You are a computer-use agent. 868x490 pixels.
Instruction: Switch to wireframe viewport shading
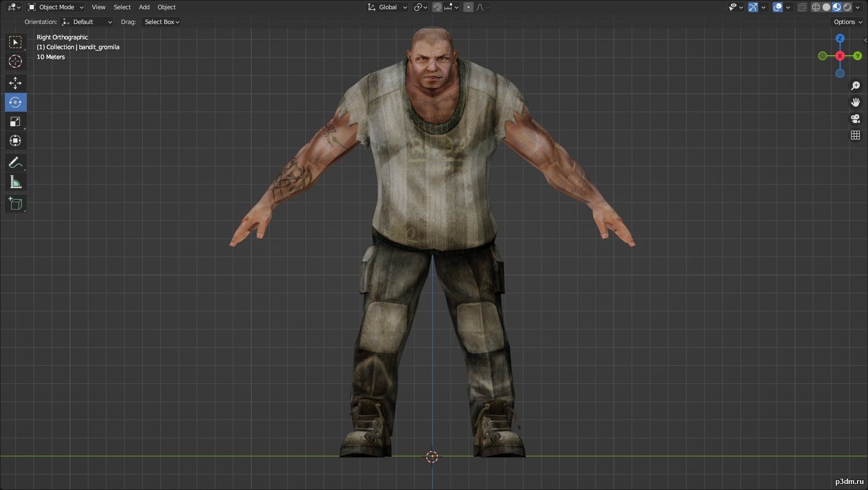point(816,7)
